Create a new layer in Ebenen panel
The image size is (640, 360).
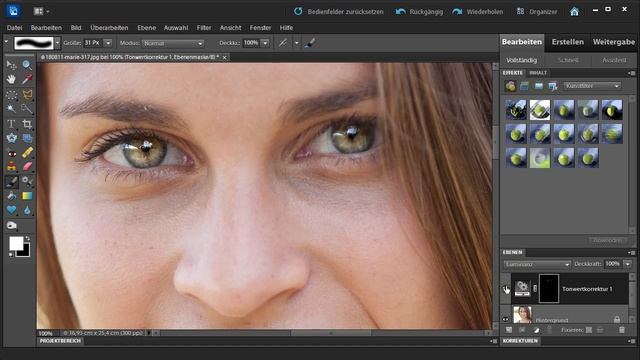[x=509, y=330]
